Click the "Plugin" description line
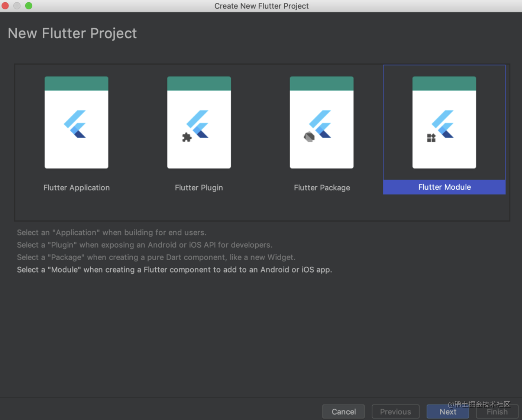 145,245
